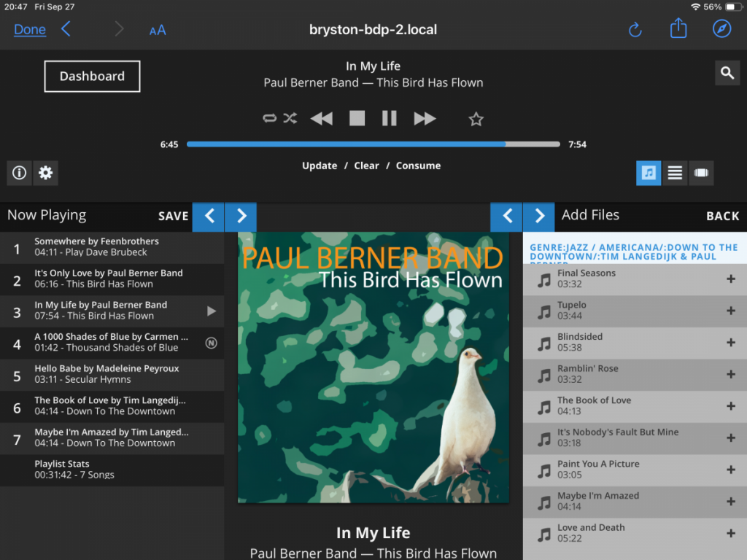Expand Add Files panel with left arrow
747x560 pixels.
[x=506, y=217]
